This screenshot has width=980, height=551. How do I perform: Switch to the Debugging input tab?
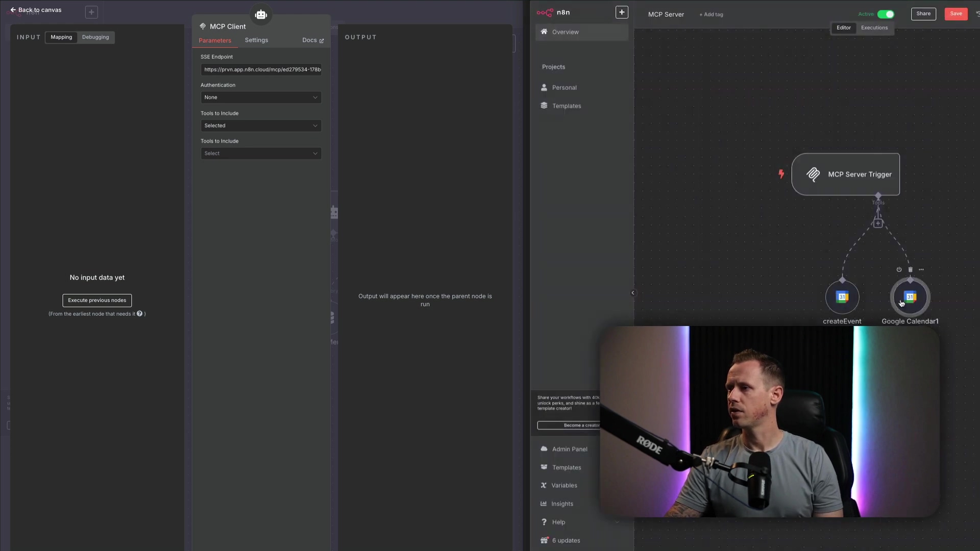95,37
